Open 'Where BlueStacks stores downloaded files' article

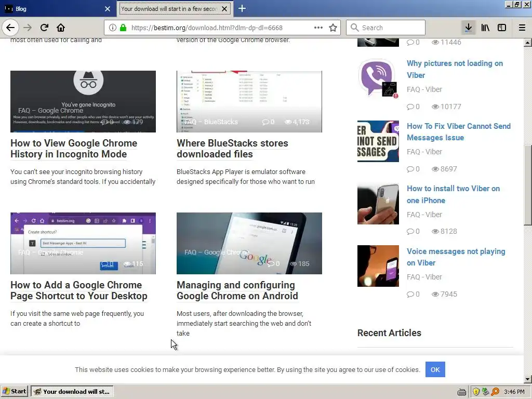coord(232,149)
